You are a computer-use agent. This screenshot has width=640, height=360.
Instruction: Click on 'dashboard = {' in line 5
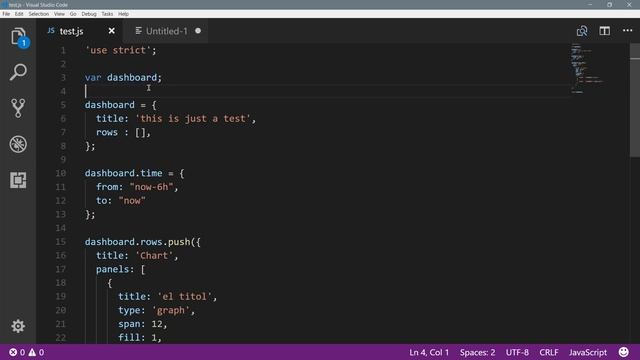(120, 105)
